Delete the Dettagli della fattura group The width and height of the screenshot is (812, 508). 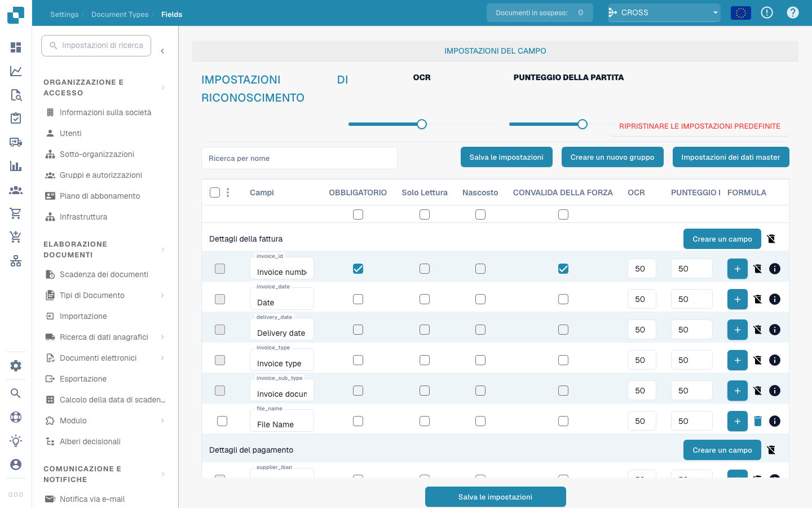pyautogui.click(x=771, y=239)
